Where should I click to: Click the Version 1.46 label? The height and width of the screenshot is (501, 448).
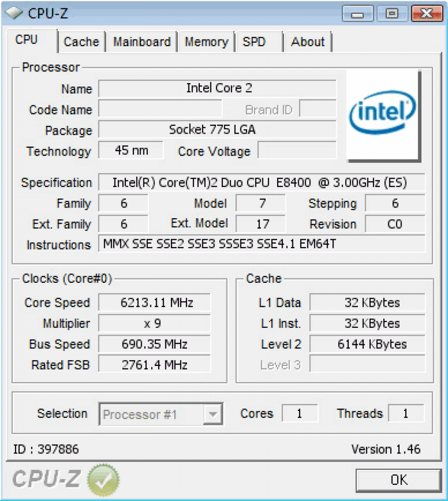386,449
